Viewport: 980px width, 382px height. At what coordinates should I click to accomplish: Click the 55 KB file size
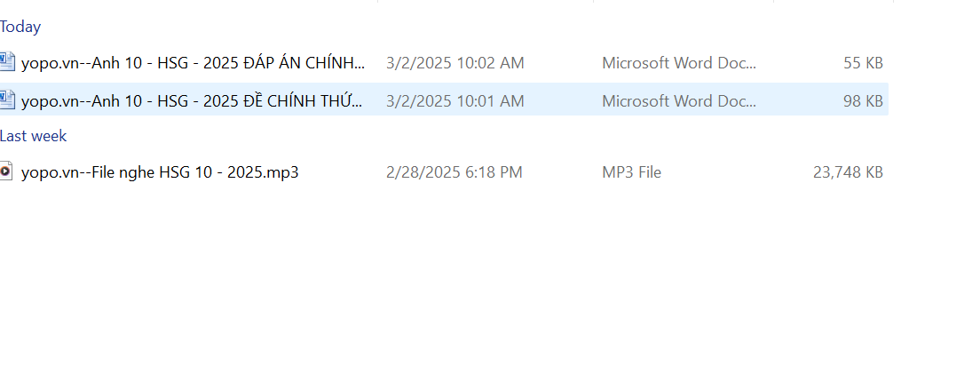[863, 63]
